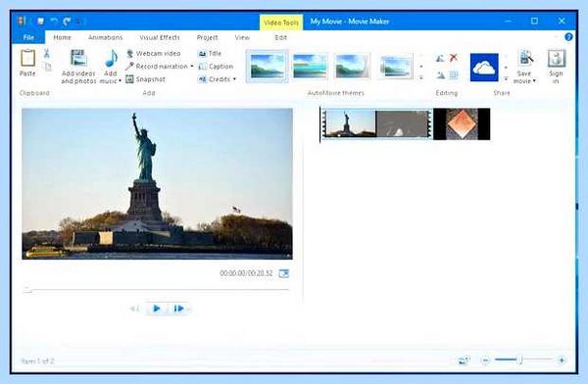Click the Copy icon under the scissors
588x384 pixels.
47,67
